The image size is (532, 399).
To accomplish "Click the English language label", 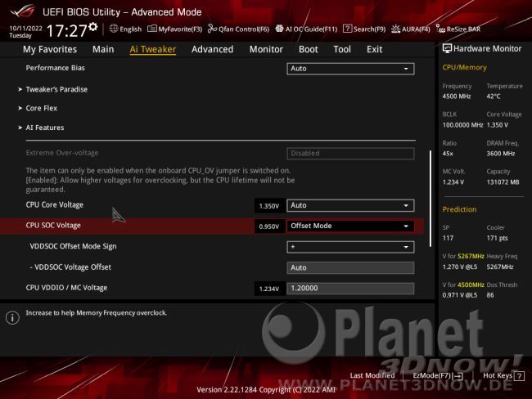I will point(131,29).
